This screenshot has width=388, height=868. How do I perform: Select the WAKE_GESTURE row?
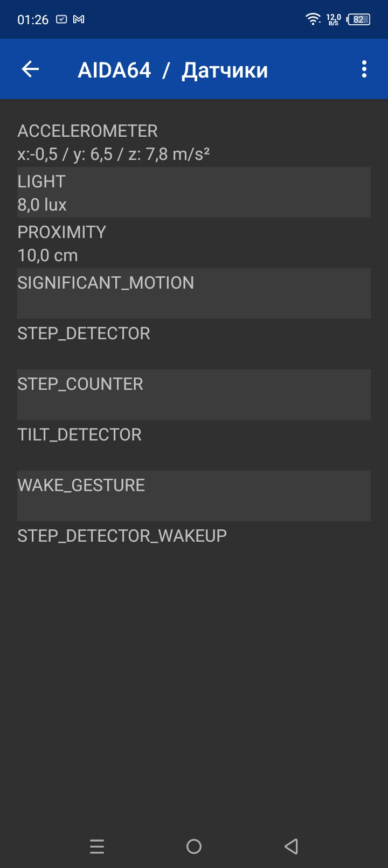(x=194, y=496)
